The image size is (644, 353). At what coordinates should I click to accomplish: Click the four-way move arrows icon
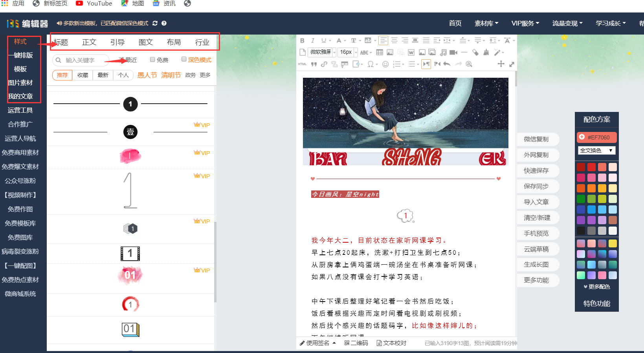[x=501, y=64]
